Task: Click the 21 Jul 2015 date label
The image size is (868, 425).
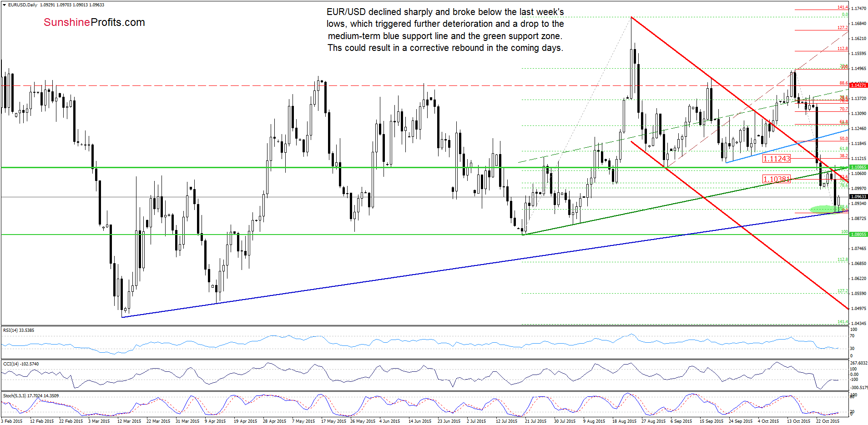Action: [x=536, y=421]
